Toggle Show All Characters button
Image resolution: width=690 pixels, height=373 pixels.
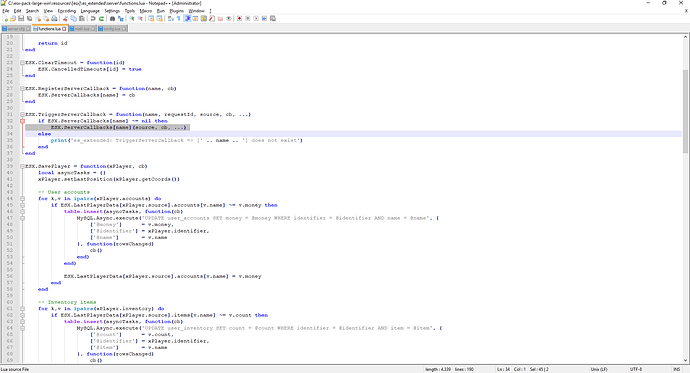pos(179,18)
